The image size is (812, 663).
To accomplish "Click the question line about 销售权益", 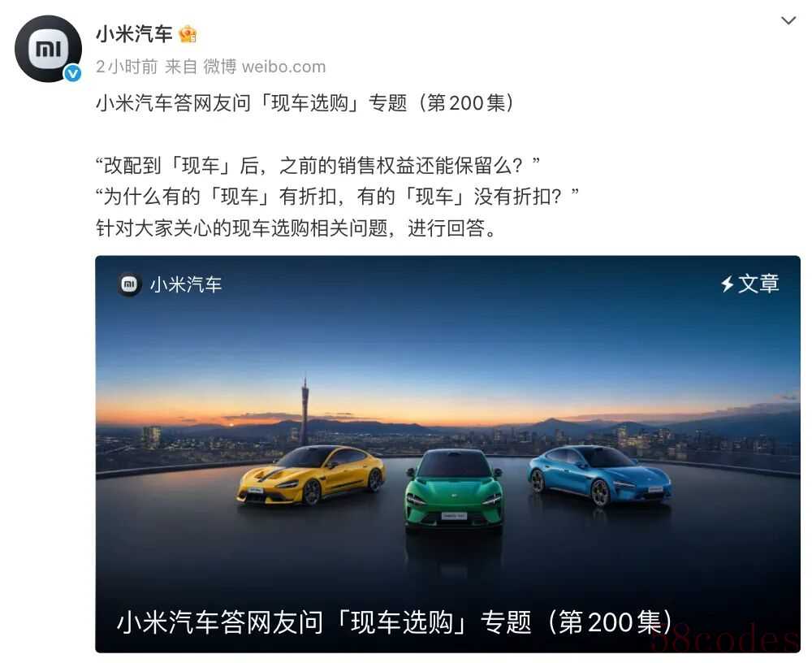I will [318, 166].
